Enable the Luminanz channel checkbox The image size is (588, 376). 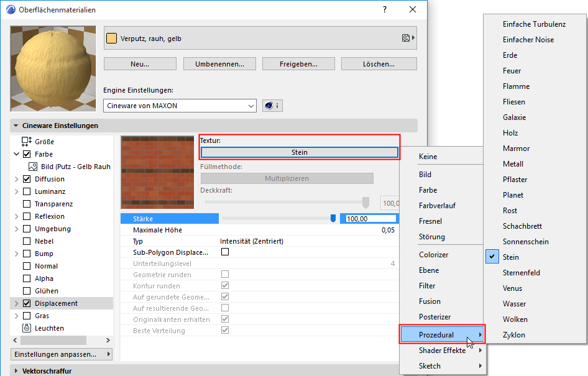(x=27, y=191)
